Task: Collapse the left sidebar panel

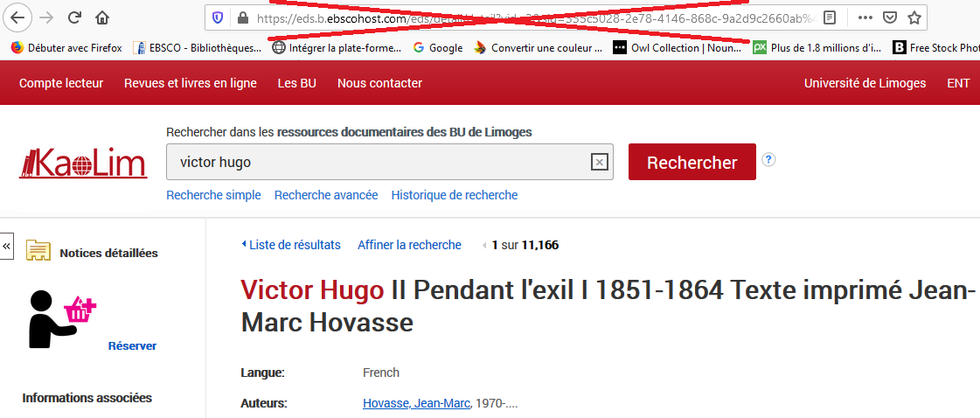Action: (7, 247)
